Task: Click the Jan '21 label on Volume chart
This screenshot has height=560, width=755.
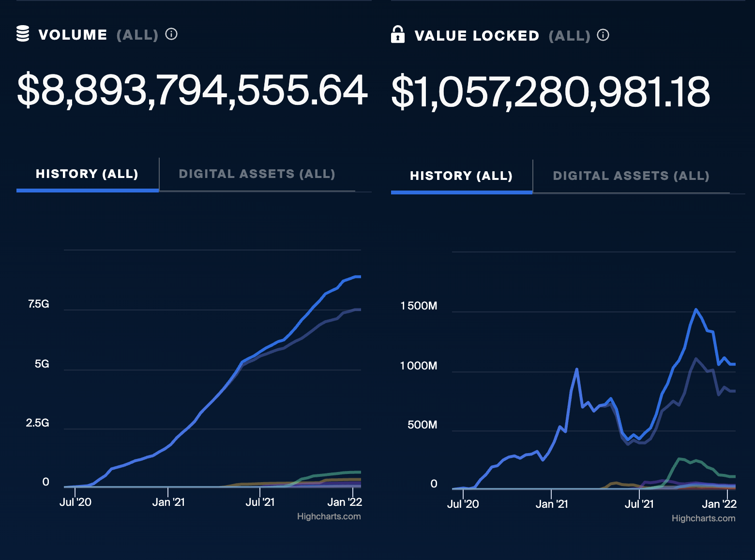Action: click(x=168, y=502)
